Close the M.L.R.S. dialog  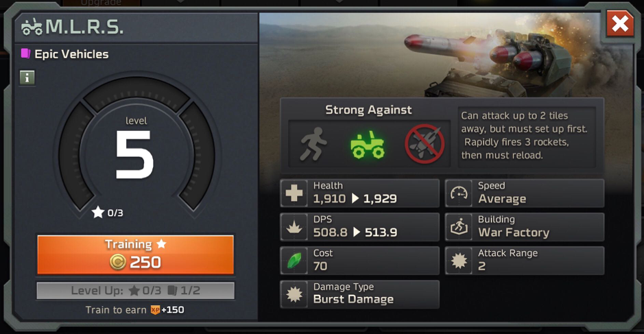620,24
